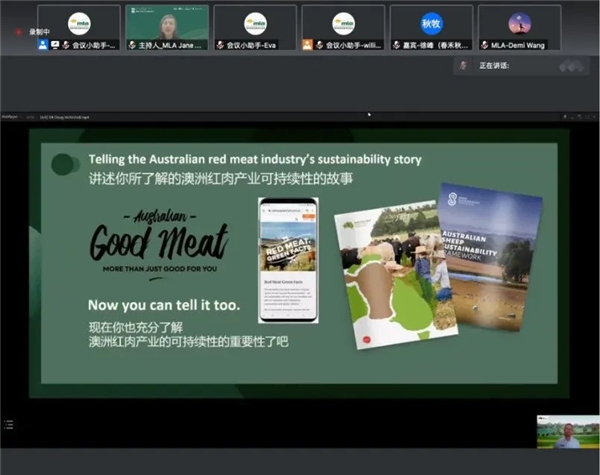Screen dimensions: 600x475
Task: Click the speaker icon next to 正在讲话
Action: (x=463, y=66)
